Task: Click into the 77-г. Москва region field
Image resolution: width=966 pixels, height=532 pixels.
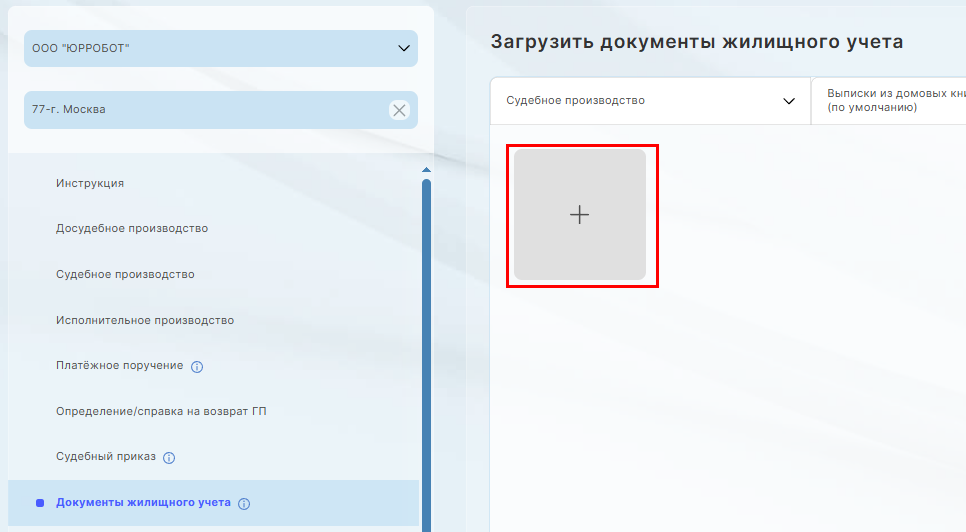Action: click(x=200, y=110)
